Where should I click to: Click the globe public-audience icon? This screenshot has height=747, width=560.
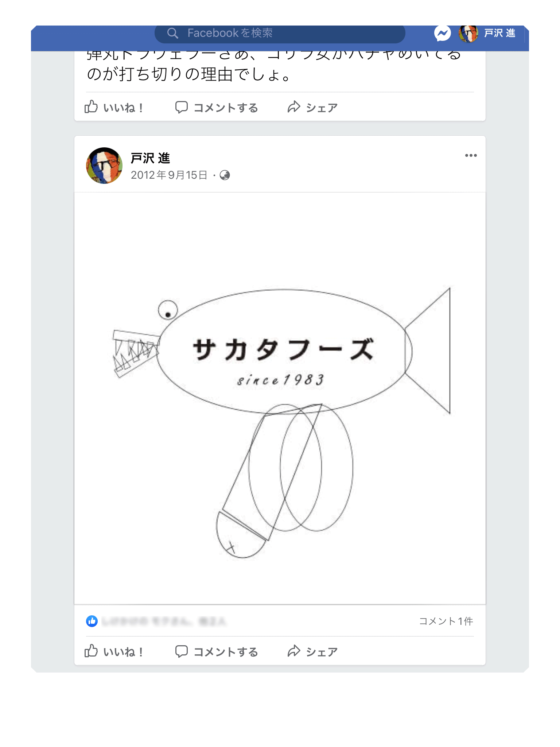click(x=225, y=175)
